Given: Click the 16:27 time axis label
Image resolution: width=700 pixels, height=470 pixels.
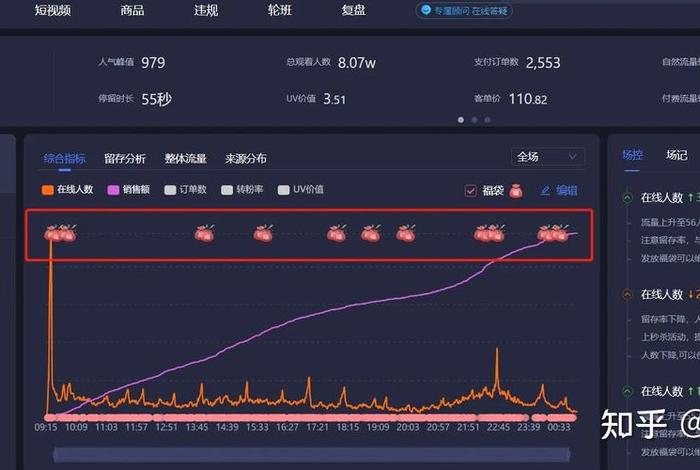Looking at the screenshot, I should (x=287, y=427).
